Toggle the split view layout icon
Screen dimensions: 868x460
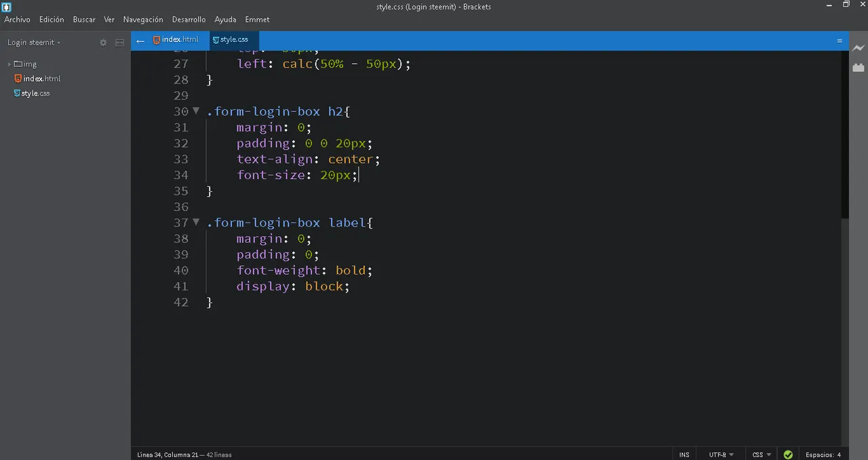[119, 42]
